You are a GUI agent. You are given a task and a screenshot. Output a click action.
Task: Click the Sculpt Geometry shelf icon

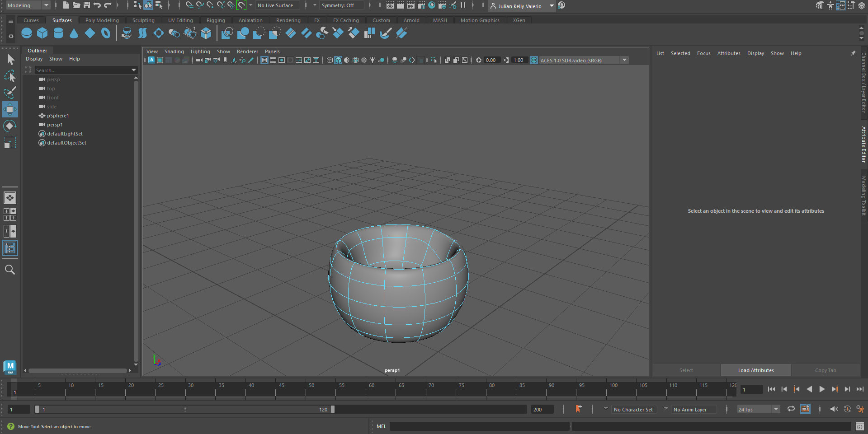[386, 33]
